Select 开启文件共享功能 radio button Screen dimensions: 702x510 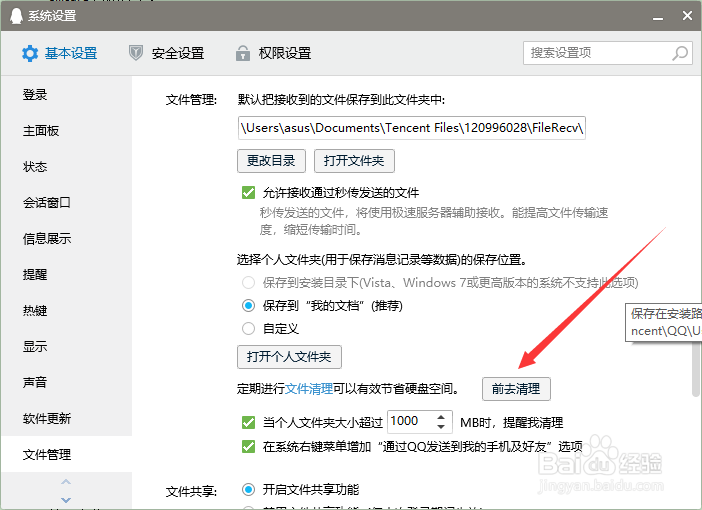point(248,489)
